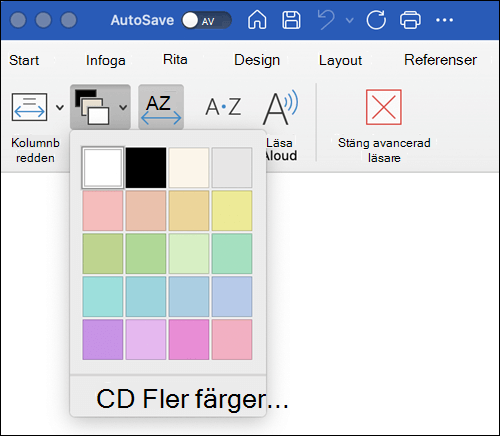The image size is (500, 436).
Task: Select the black color swatch
Action: click(146, 168)
